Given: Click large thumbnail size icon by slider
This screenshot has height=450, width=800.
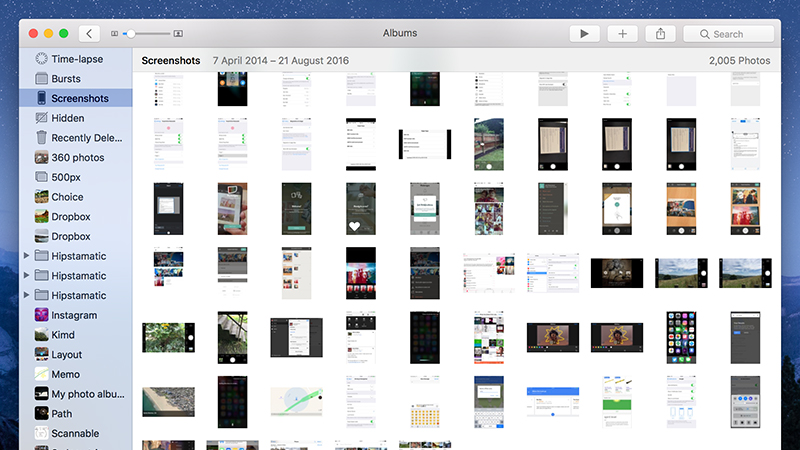Looking at the screenshot, I should click(x=178, y=34).
